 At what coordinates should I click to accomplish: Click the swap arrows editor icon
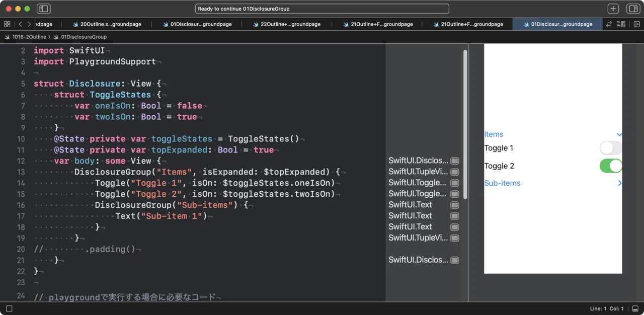[x=609, y=24]
